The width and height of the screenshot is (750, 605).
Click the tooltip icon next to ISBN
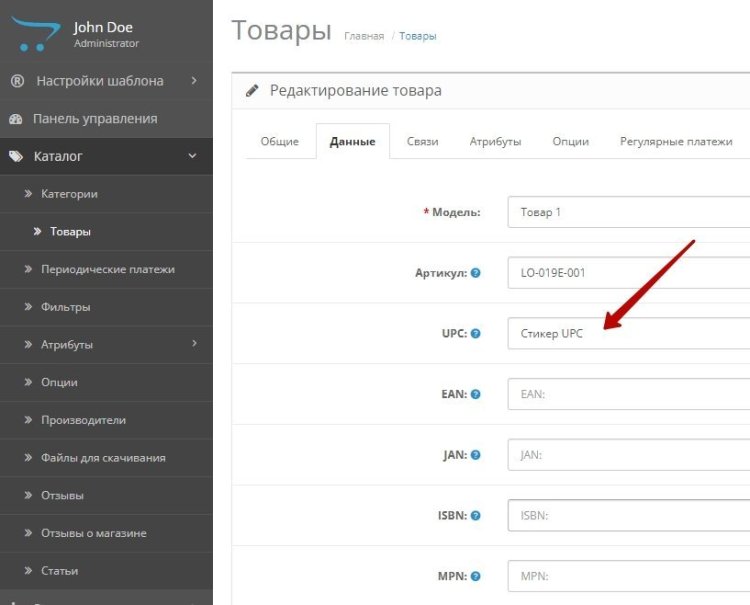pyautogui.click(x=475, y=516)
